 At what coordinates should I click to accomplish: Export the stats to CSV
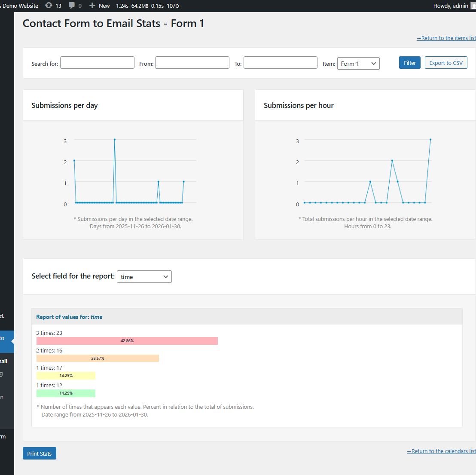[x=445, y=63]
